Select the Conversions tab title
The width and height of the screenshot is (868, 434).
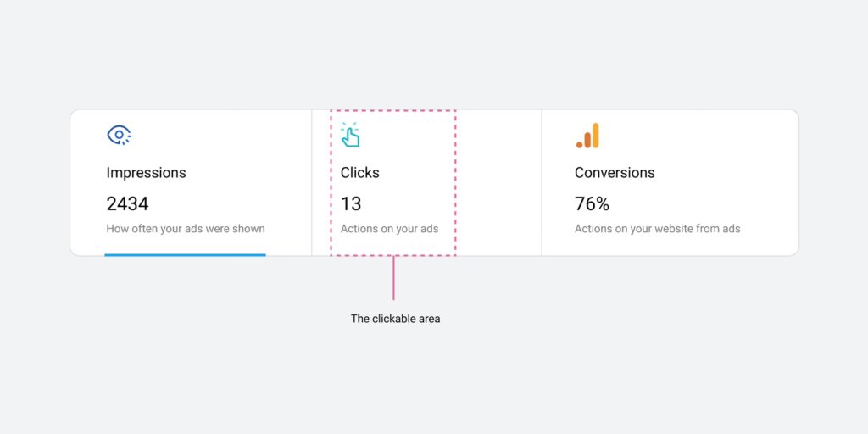615,173
